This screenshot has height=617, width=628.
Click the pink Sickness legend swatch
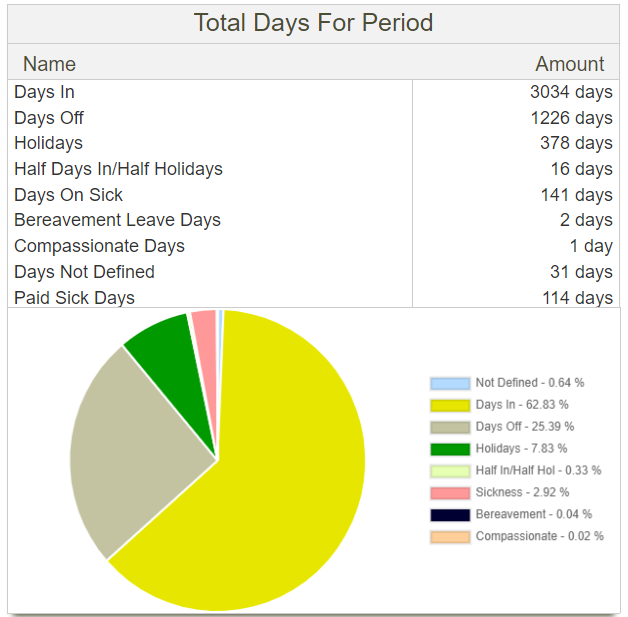click(x=449, y=493)
